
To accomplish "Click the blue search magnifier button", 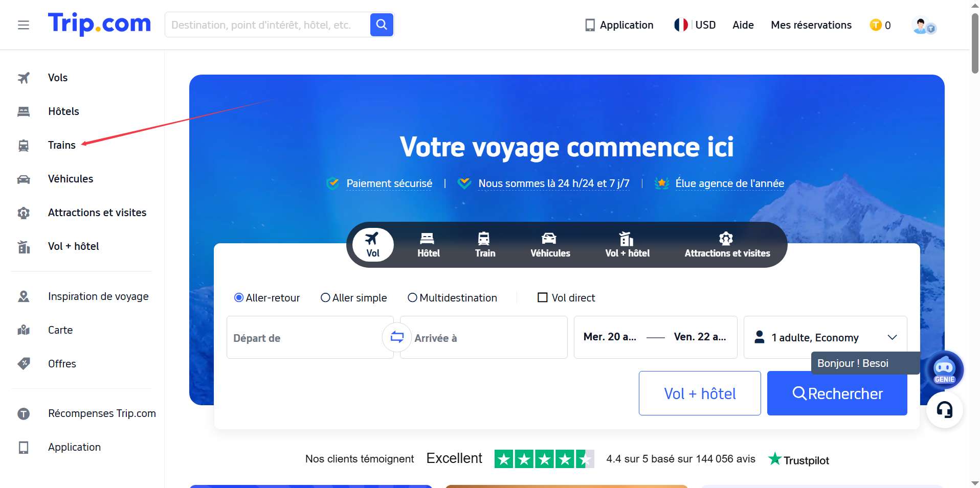I will pos(382,25).
